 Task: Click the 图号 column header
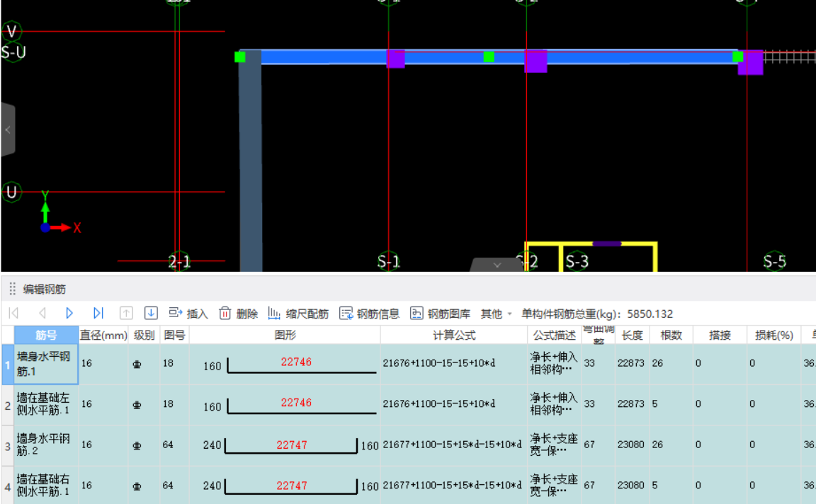click(174, 336)
